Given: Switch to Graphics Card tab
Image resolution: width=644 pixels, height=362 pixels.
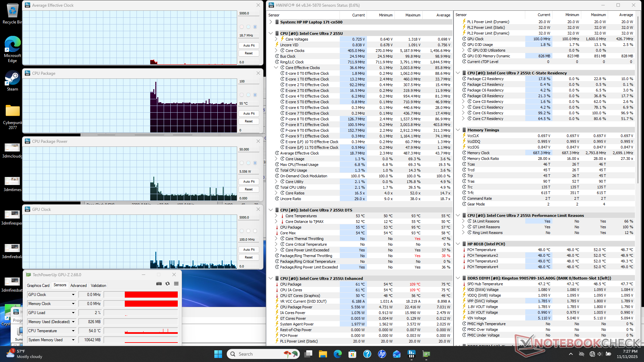Looking at the screenshot, I should (x=38, y=286).
